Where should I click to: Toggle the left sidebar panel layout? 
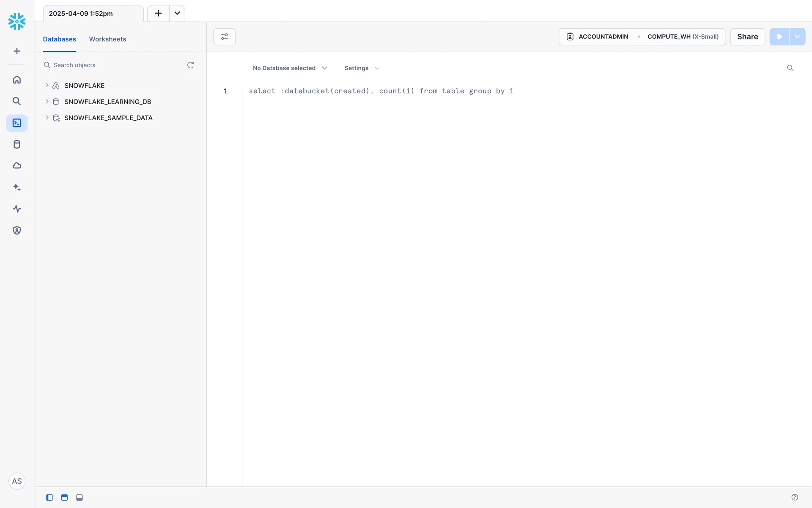[49, 497]
